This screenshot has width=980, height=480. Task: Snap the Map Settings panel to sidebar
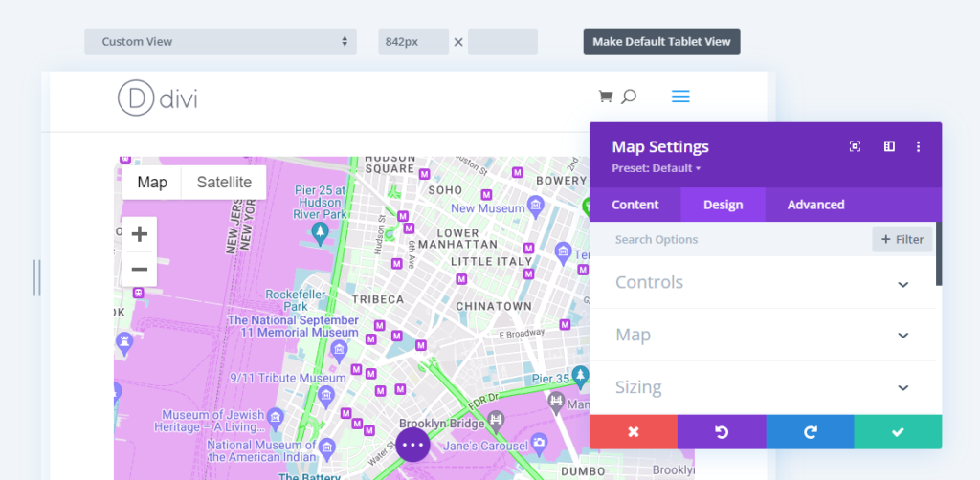pyautogui.click(x=889, y=146)
